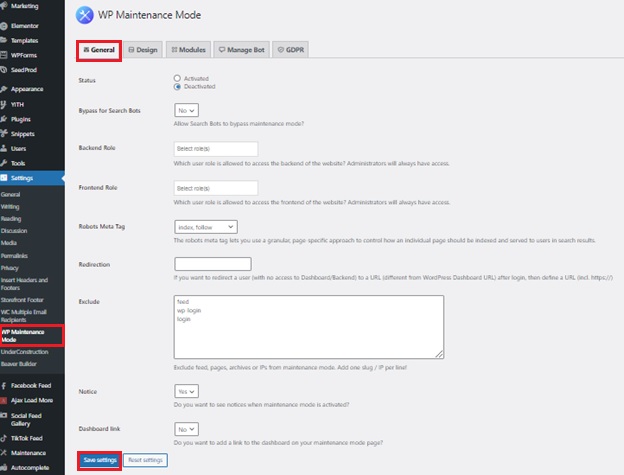Switch to the GDPR tab
624x475 pixels.
pos(291,50)
